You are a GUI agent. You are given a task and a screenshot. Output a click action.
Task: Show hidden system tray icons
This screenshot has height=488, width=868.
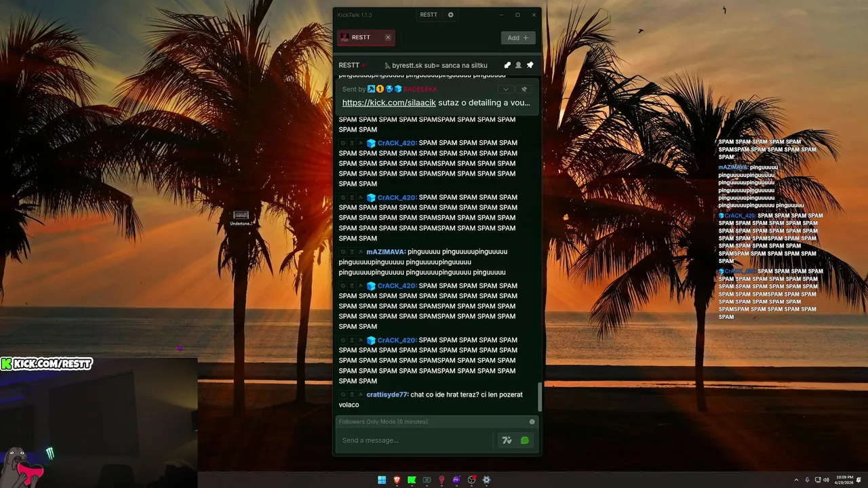click(x=797, y=480)
